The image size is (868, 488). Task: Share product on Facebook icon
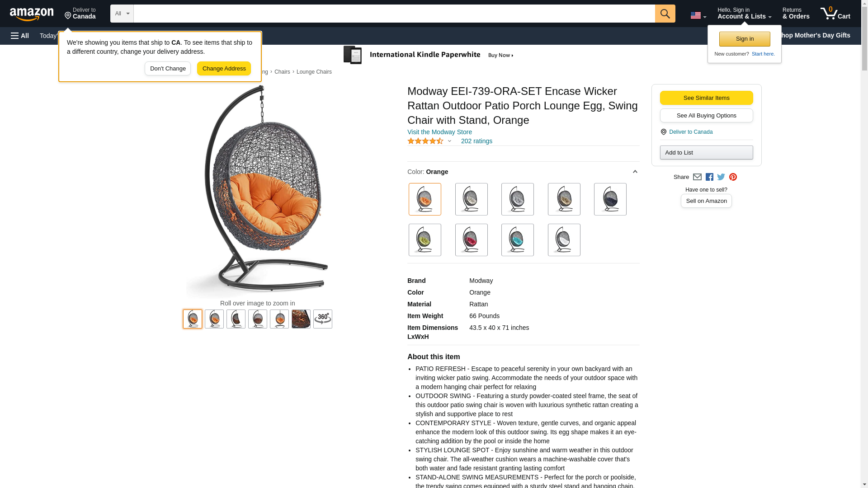[709, 177]
